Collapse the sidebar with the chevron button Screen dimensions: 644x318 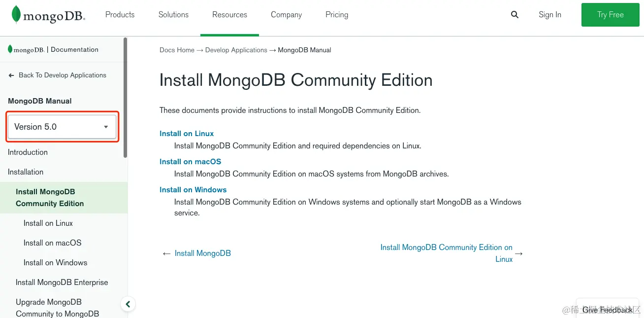point(128,304)
